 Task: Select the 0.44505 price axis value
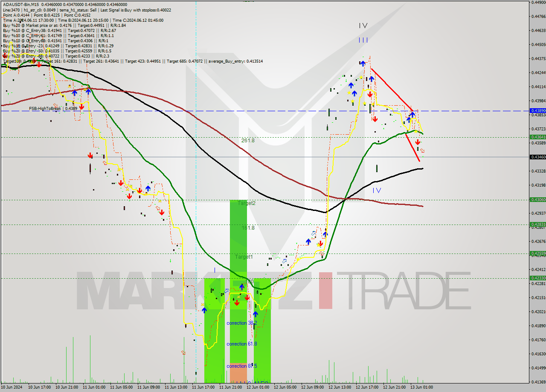tap(538, 44)
